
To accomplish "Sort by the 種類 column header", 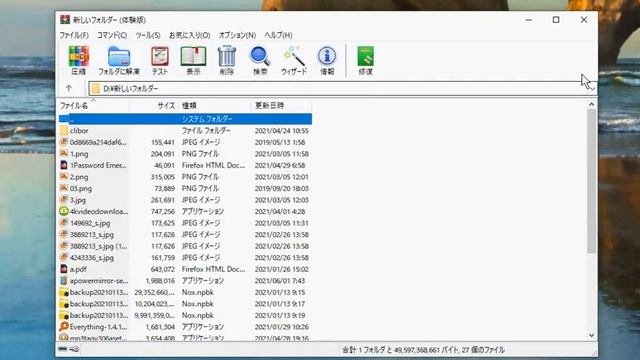I will coord(214,106).
